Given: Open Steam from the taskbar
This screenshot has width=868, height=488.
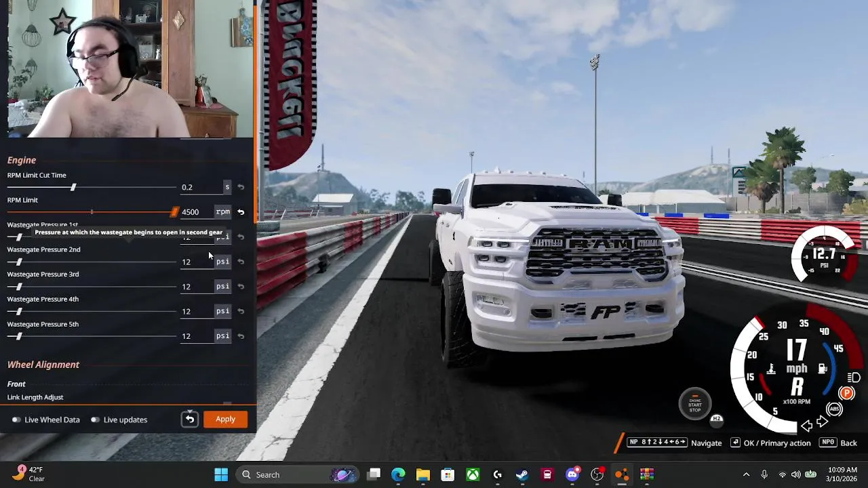Looking at the screenshot, I should tap(522, 474).
